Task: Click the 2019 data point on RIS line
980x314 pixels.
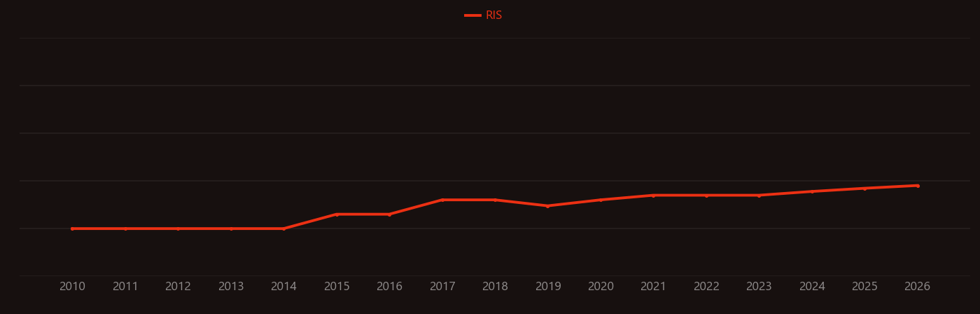Action: (x=548, y=206)
